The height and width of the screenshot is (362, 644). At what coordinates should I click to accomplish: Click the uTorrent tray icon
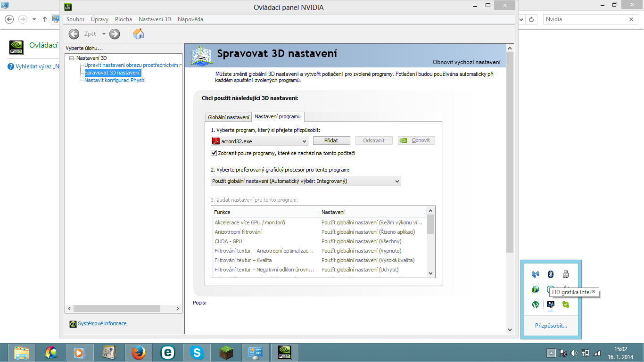pos(535,304)
